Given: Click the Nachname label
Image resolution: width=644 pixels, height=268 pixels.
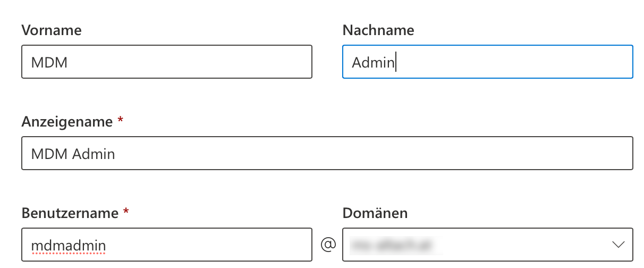Looking at the screenshot, I should [378, 30].
